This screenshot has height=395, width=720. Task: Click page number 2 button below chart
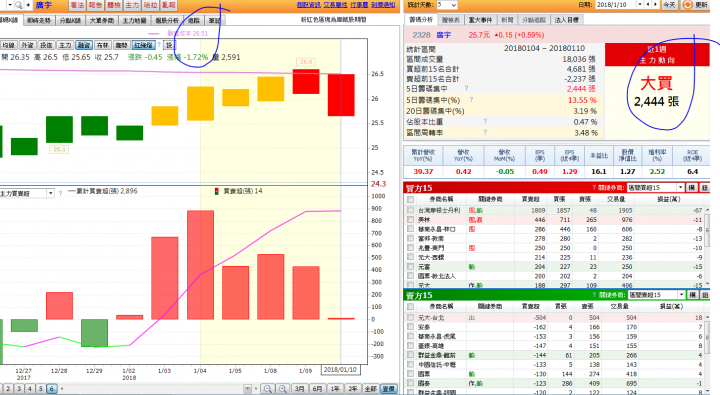point(8,389)
